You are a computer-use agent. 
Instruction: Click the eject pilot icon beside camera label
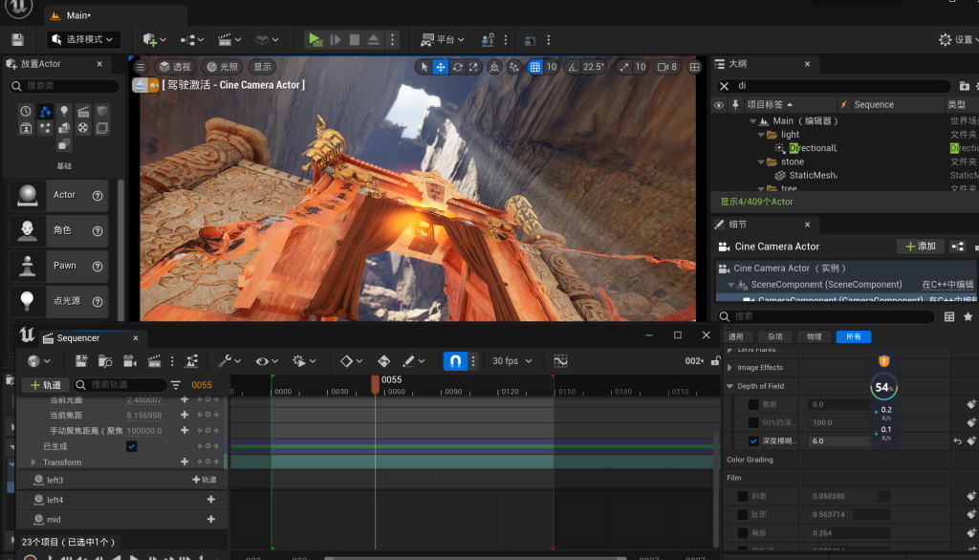tap(140, 85)
